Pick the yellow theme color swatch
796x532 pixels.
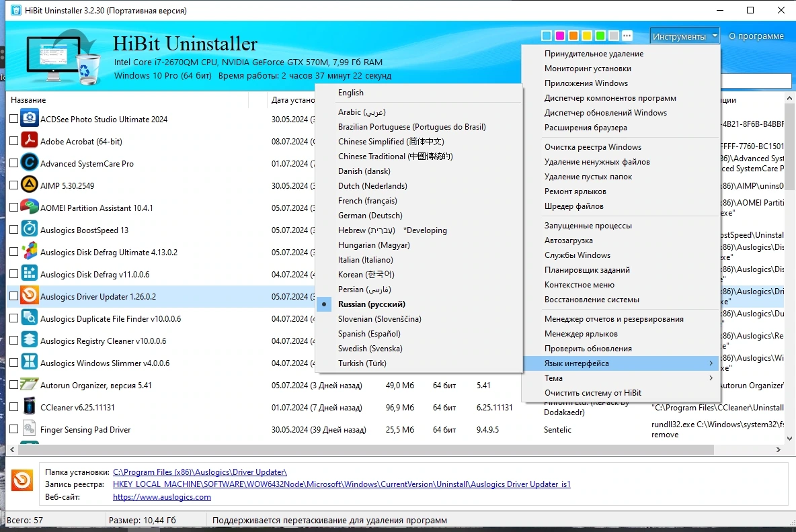tap(587, 36)
